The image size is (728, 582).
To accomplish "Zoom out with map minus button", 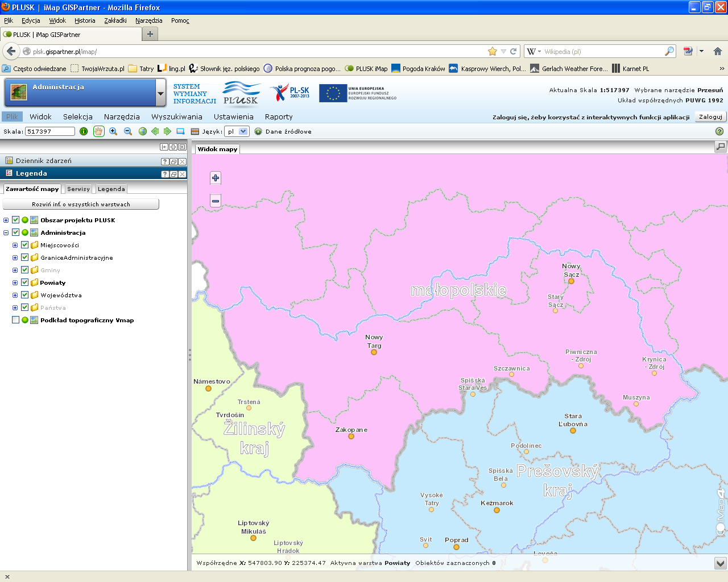I will 216,201.
